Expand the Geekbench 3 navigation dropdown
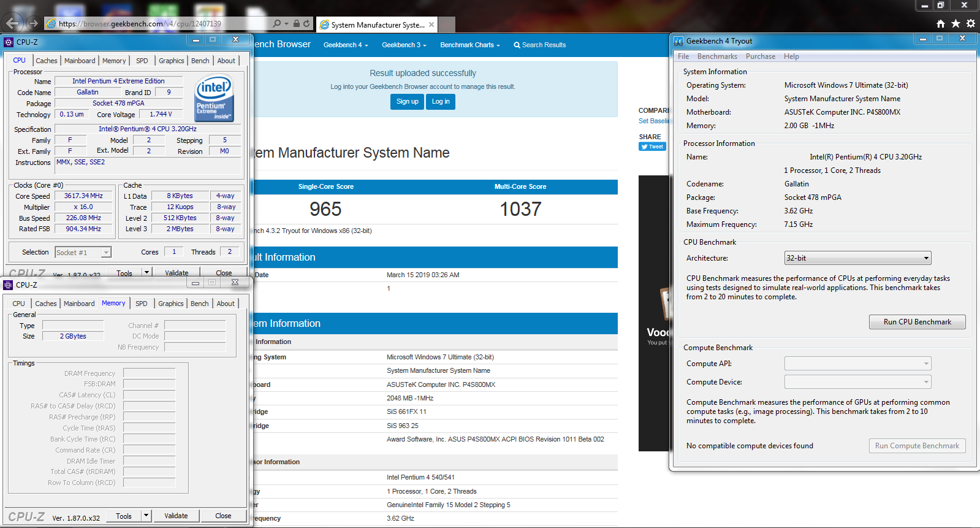 404,45
